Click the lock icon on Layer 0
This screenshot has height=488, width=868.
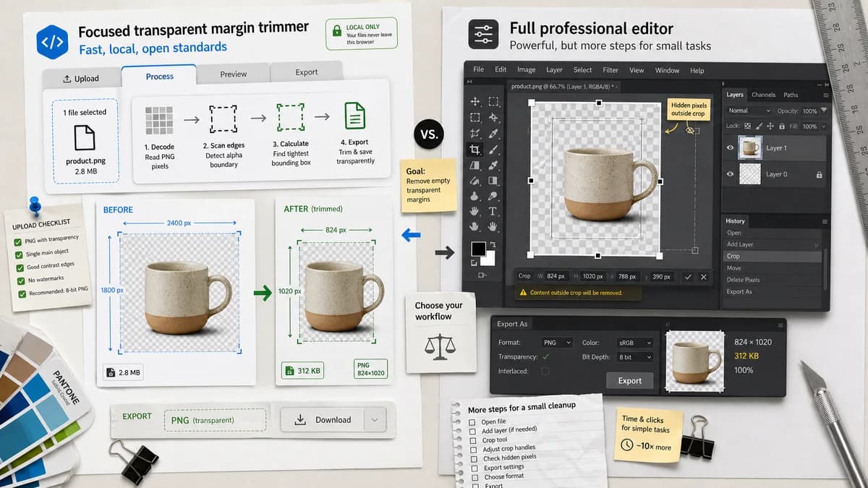pos(819,174)
